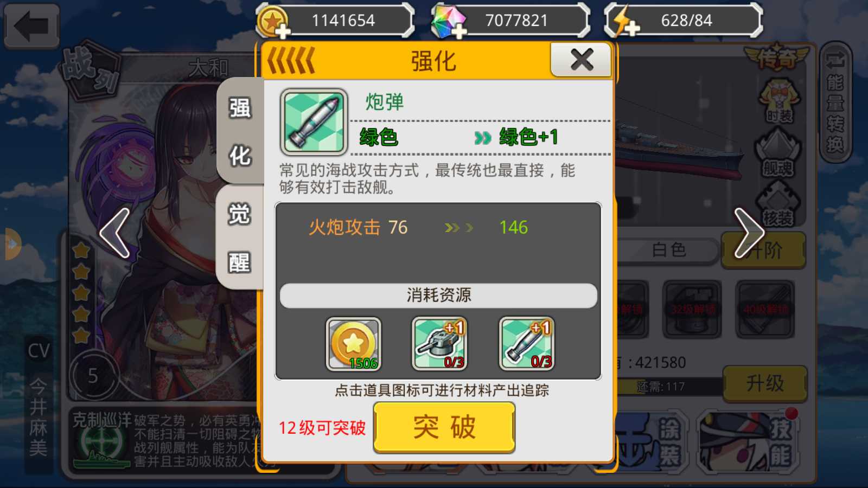Screen dimensions: 868x488
Task: Click the 升级 level up button
Action: click(765, 383)
